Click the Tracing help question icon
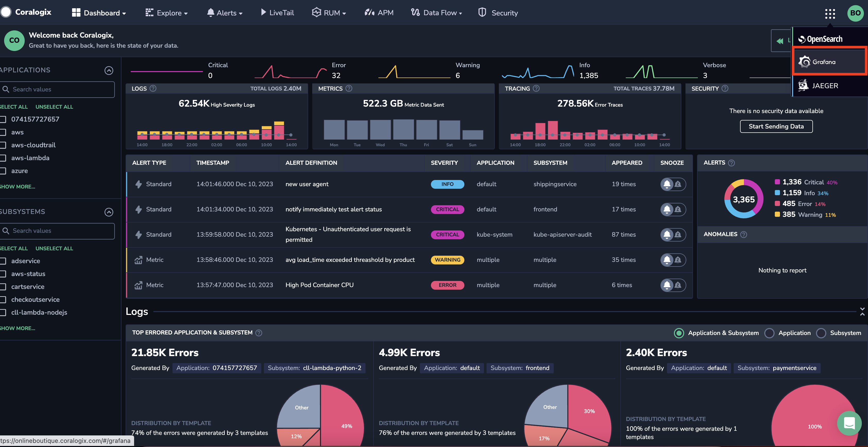Screen dimensions: 868x447 tap(536, 88)
